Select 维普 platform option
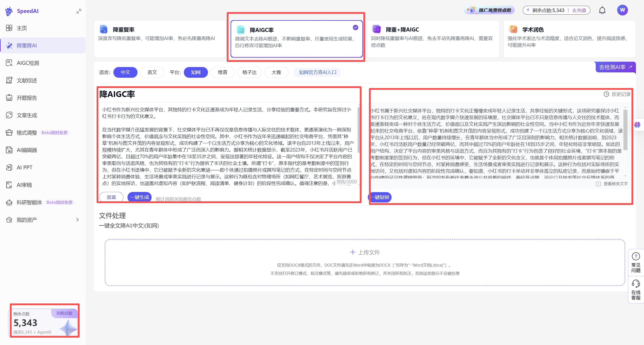Viewport: 644px width, 345px height. (222, 72)
